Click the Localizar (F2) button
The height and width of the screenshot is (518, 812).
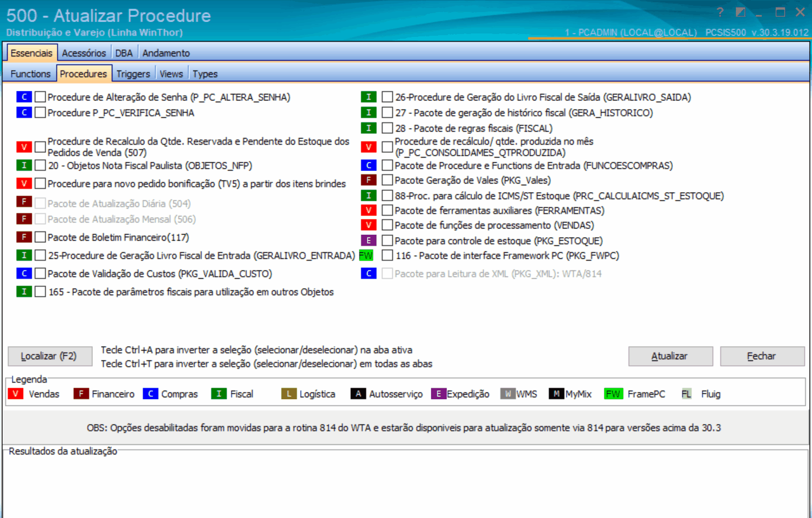pyautogui.click(x=50, y=356)
